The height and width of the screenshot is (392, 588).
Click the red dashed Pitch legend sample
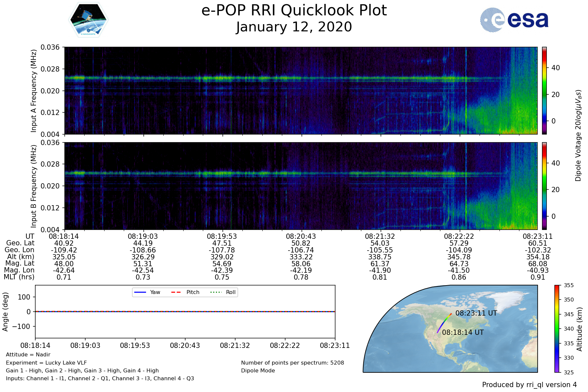(x=176, y=292)
